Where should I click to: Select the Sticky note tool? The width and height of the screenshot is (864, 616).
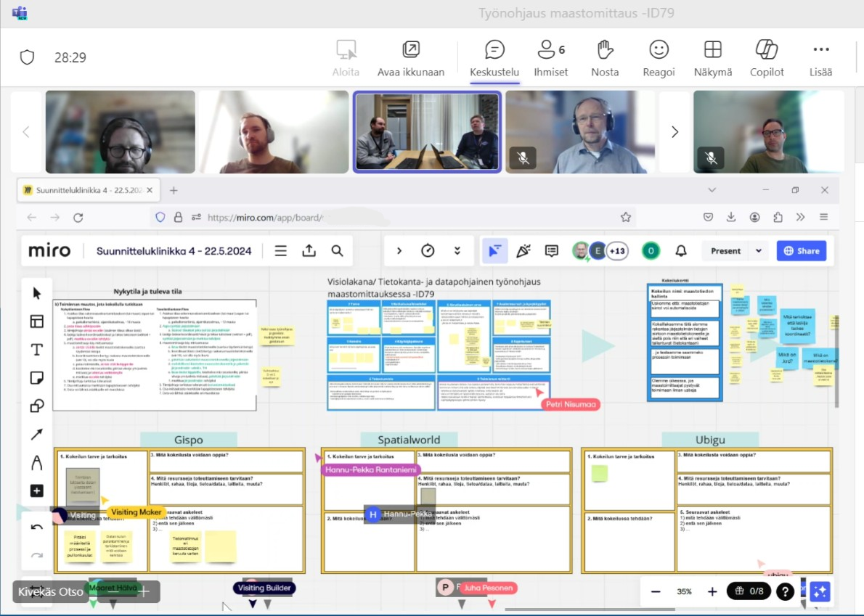coord(37,377)
